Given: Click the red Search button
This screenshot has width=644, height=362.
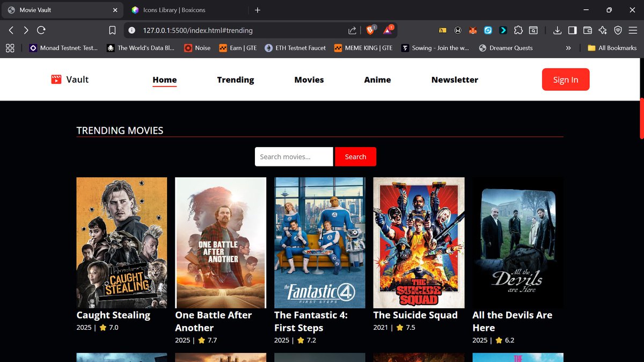Looking at the screenshot, I should tap(355, 157).
